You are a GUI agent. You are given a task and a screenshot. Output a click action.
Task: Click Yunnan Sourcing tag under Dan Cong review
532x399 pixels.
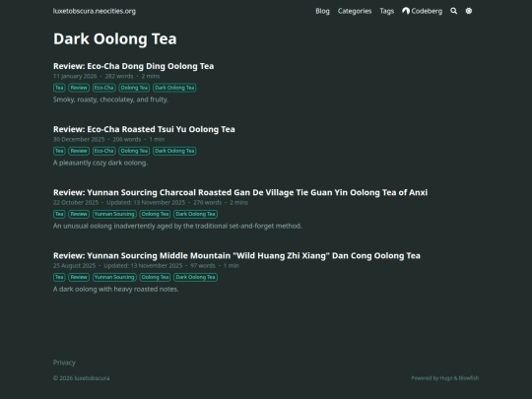114,277
